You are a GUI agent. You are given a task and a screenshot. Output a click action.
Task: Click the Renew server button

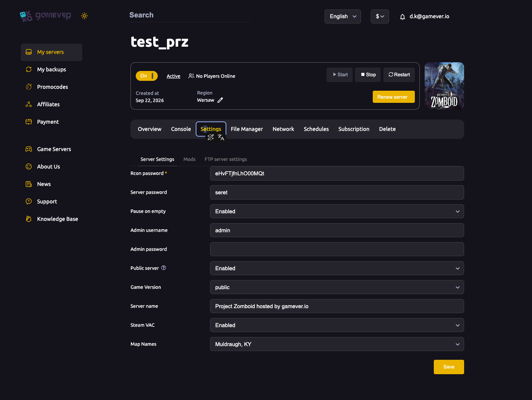click(x=394, y=97)
